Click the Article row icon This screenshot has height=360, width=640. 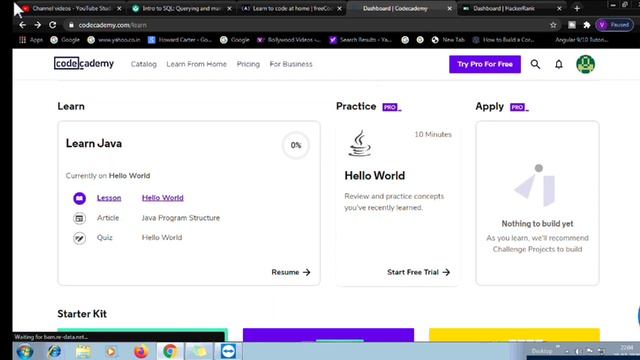80,218
